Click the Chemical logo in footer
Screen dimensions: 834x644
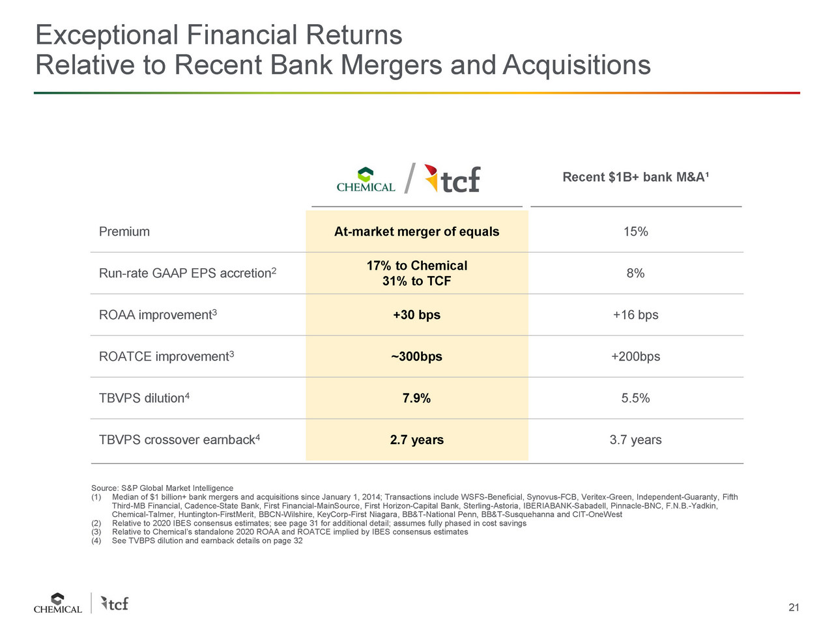click(58, 603)
